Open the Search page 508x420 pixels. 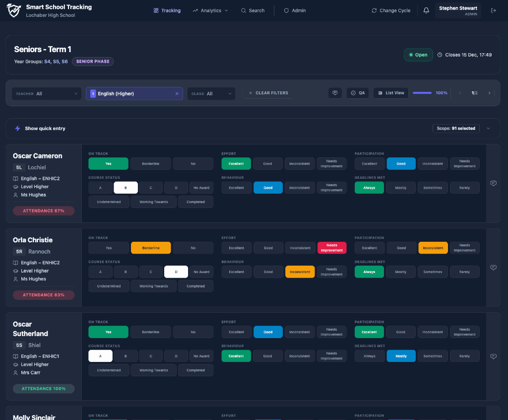253,10
